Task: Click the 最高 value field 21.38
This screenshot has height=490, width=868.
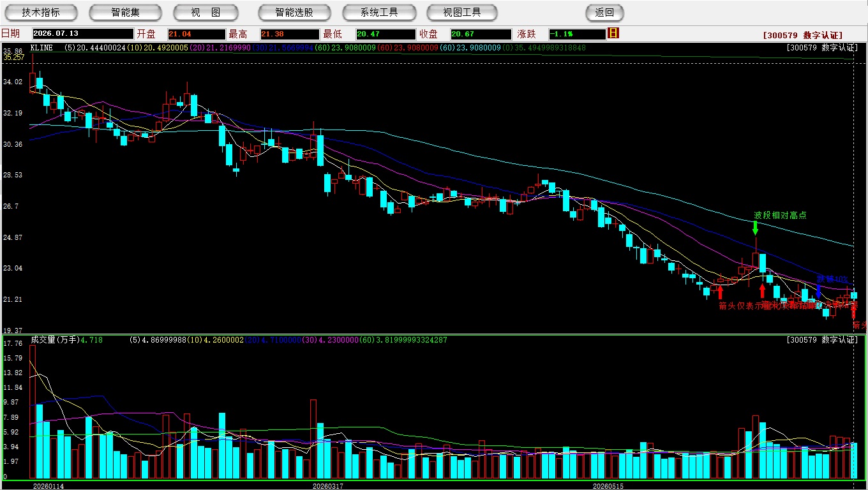Action: pyautogui.click(x=289, y=34)
